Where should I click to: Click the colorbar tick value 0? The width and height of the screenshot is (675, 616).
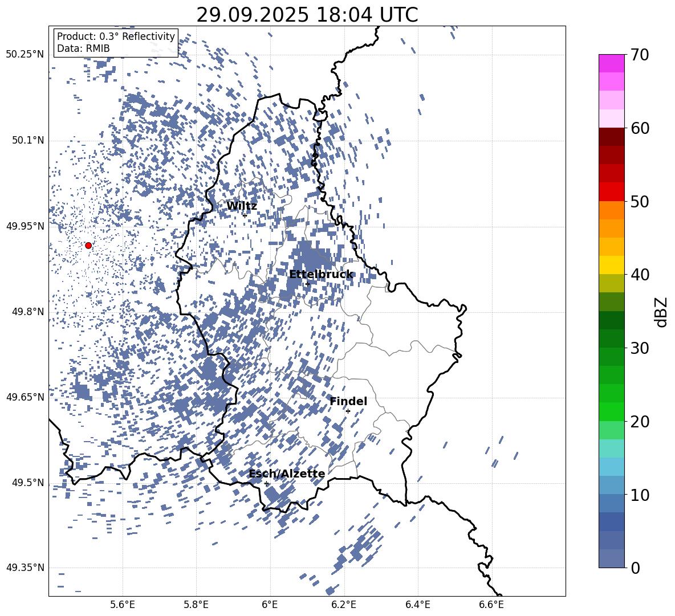pos(635,568)
